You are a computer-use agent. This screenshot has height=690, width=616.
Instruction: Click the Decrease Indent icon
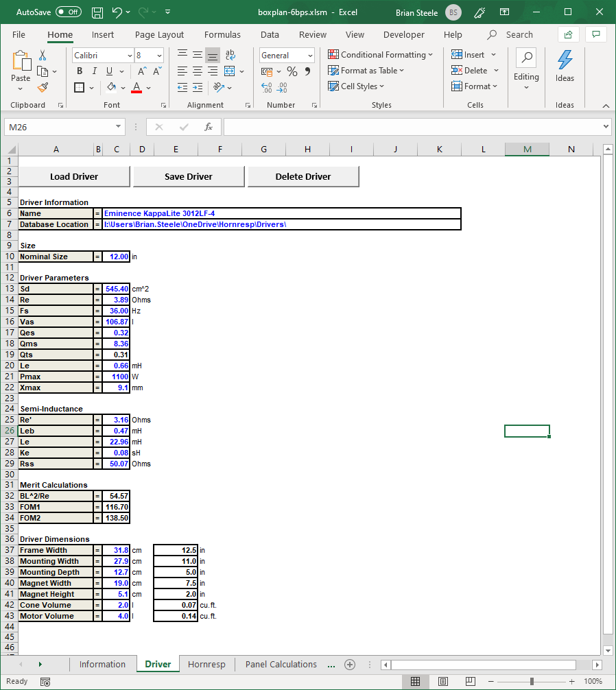(x=182, y=88)
